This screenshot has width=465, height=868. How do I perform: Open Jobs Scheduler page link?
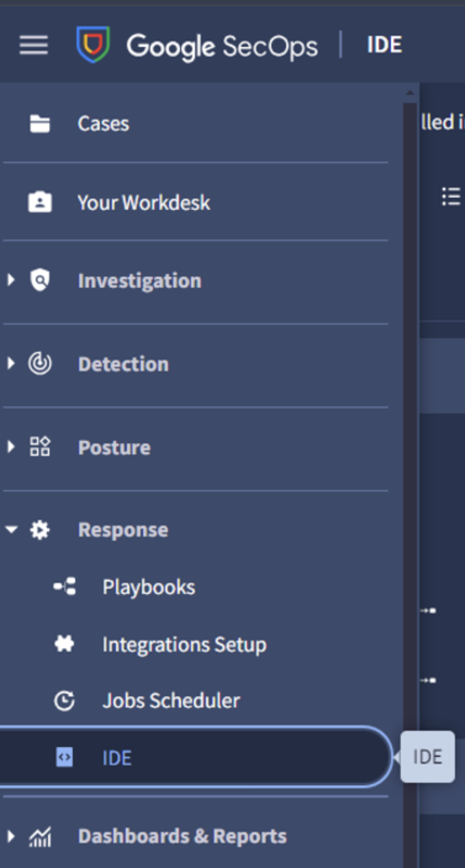coord(171,701)
